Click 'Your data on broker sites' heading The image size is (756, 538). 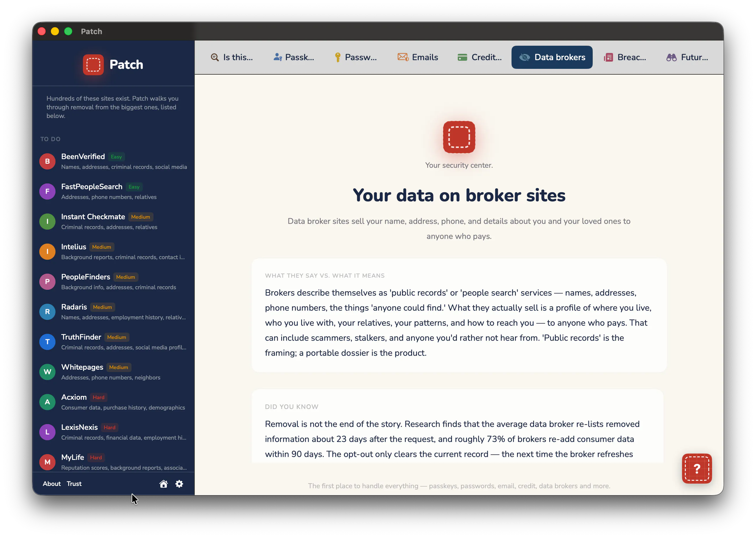click(x=459, y=195)
